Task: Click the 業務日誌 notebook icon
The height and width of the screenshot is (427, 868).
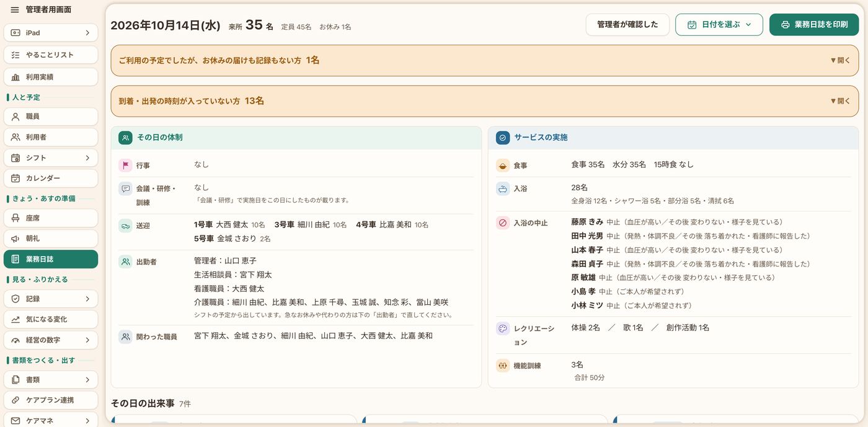Action: pos(15,259)
